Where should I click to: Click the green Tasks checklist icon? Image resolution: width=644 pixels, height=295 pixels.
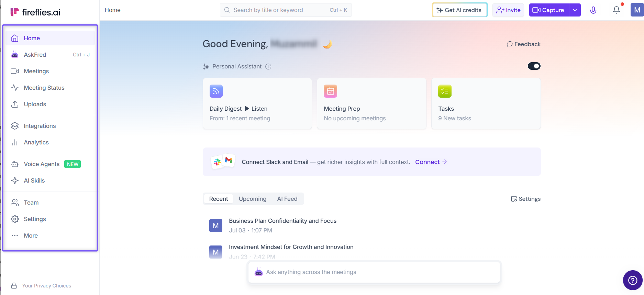click(445, 91)
